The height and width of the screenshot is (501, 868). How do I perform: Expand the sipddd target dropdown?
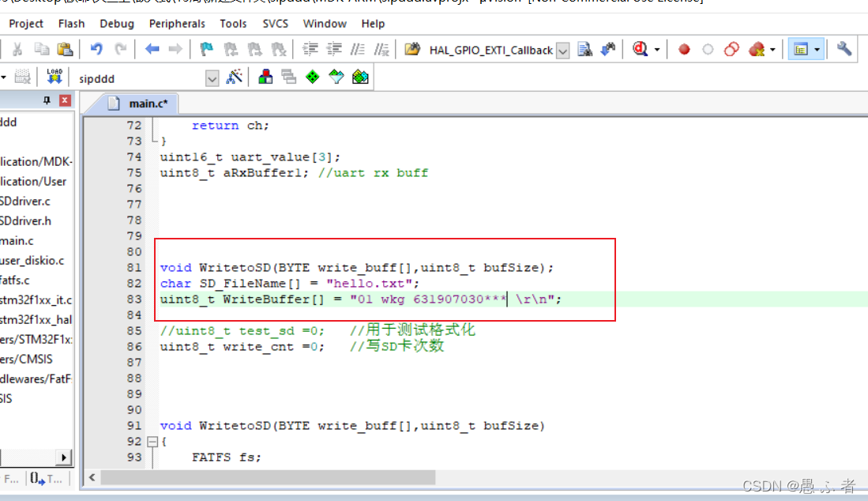tap(212, 78)
